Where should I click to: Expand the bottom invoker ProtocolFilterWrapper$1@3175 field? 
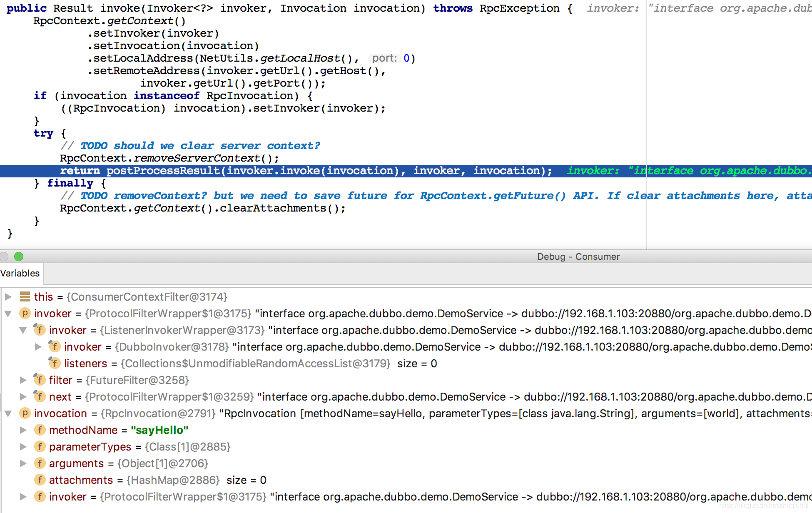point(23,497)
